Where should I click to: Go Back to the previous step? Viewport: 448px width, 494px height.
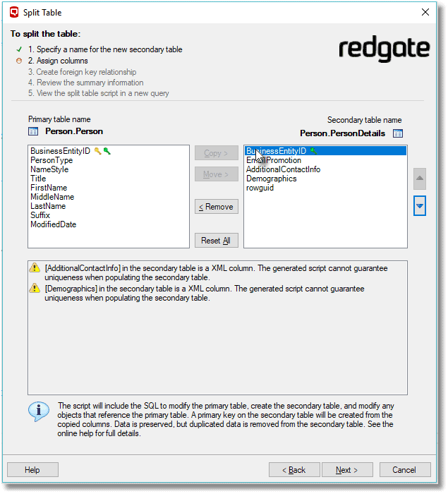point(294,470)
